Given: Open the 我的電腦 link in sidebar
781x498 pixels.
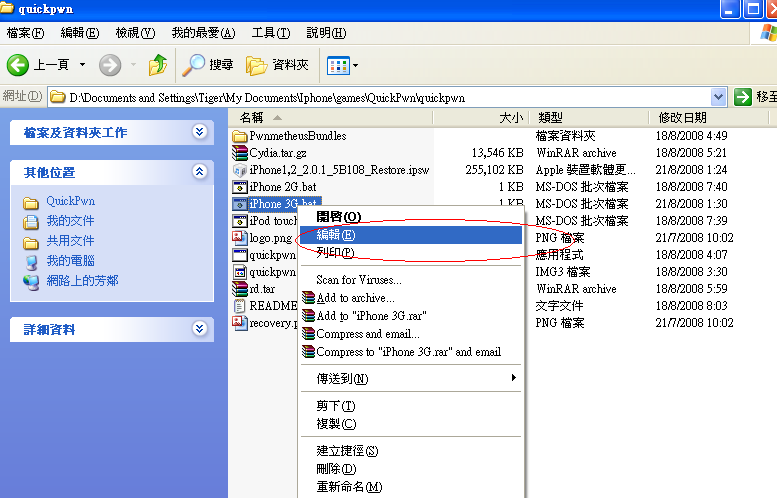Looking at the screenshot, I should (x=70, y=261).
